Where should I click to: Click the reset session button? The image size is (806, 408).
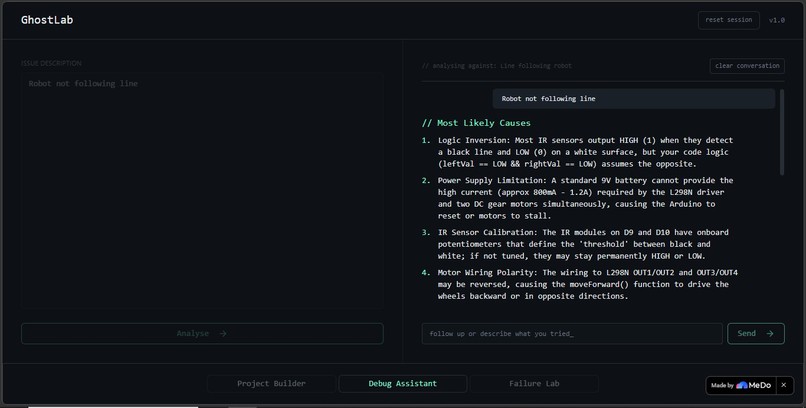pyautogui.click(x=728, y=20)
